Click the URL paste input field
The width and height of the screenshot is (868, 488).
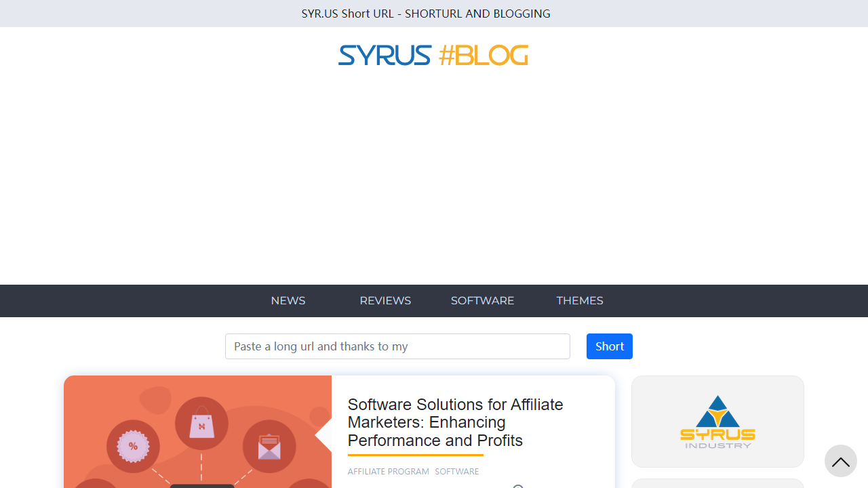click(x=397, y=346)
